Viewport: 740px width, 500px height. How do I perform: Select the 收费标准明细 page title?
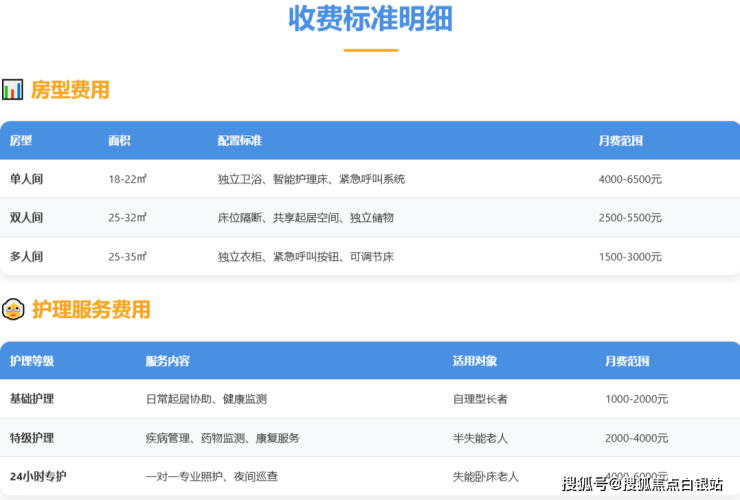pos(370,19)
